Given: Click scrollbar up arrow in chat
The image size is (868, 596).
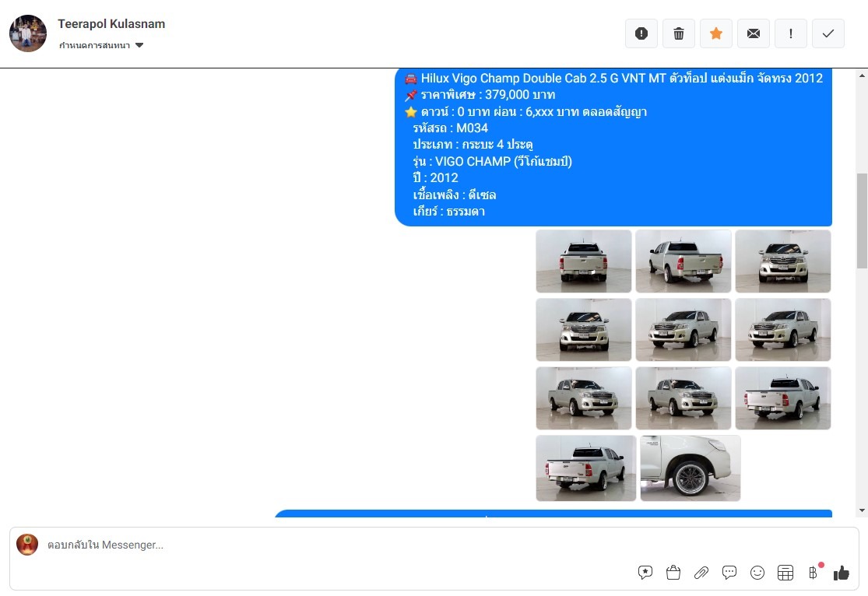Looking at the screenshot, I should click(862, 75).
